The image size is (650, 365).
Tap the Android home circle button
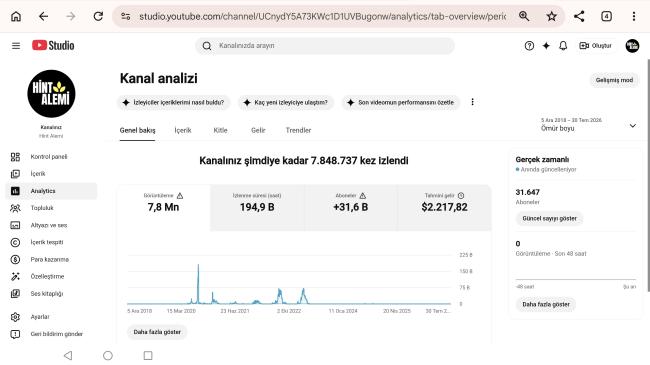coord(108,355)
